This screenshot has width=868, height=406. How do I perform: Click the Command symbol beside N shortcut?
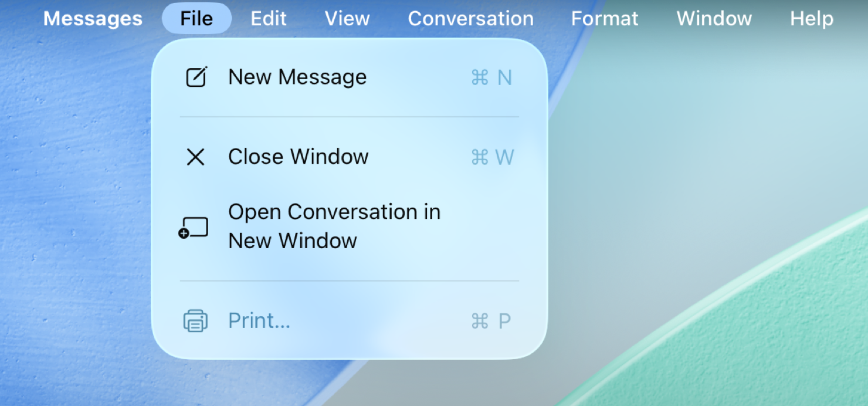[479, 77]
